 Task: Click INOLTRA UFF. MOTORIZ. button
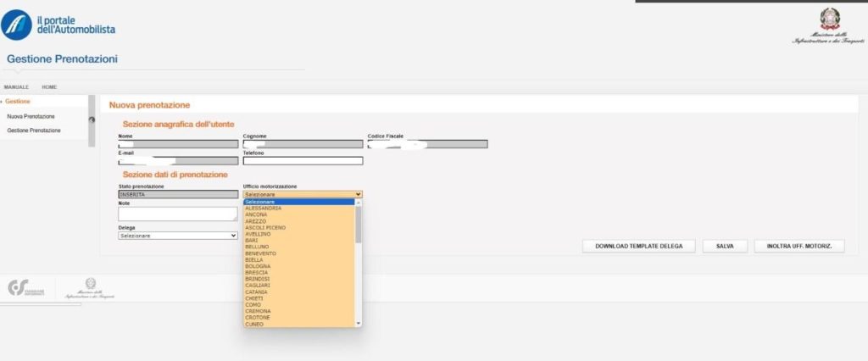799,247
